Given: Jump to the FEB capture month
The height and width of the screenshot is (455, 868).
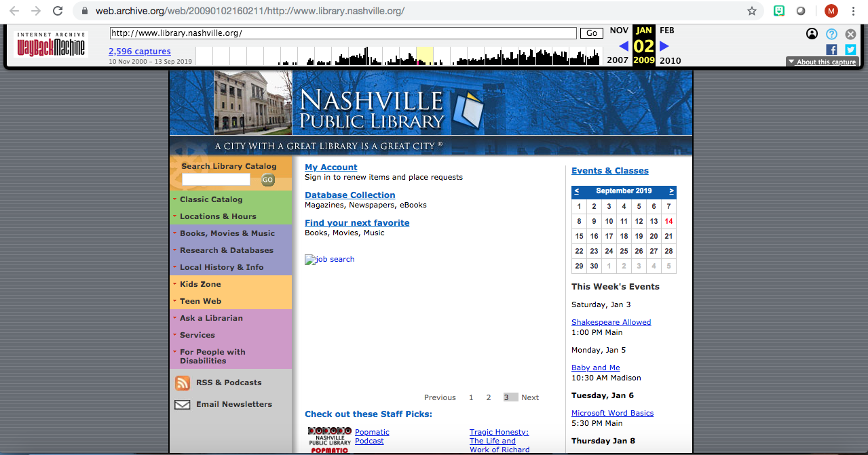Looking at the screenshot, I should pyautogui.click(x=667, y=31).
